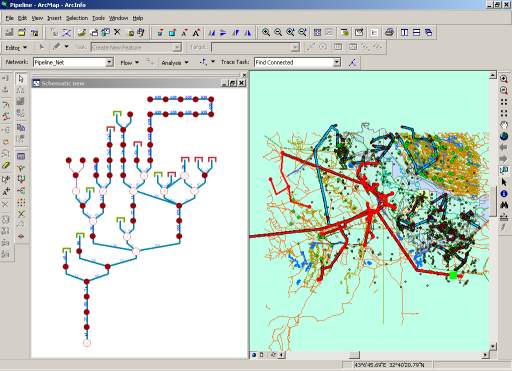The height and width of the screenshot is (371, 512).
Task: Open the Insert menu
Action: 54,18
